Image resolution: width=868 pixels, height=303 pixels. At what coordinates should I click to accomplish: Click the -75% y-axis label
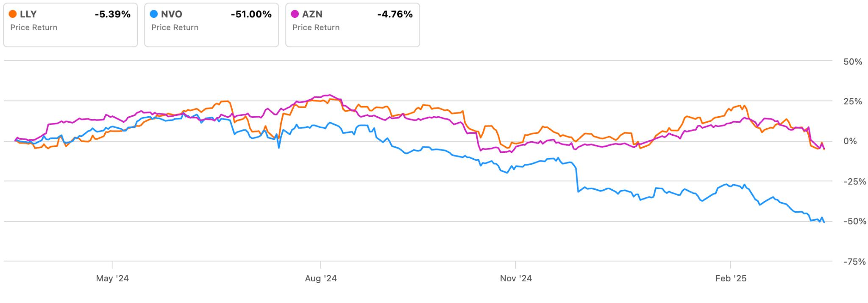click(x=851, y=262)
